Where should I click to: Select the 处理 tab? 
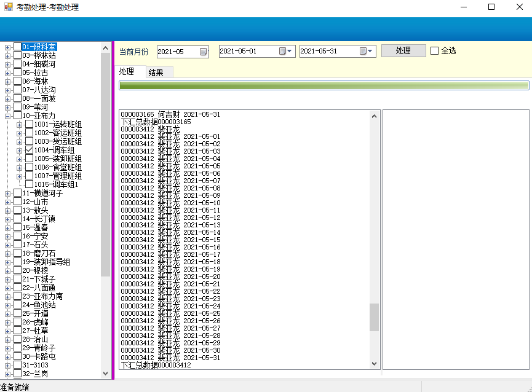pyautogui.click(x=127, y=72)
